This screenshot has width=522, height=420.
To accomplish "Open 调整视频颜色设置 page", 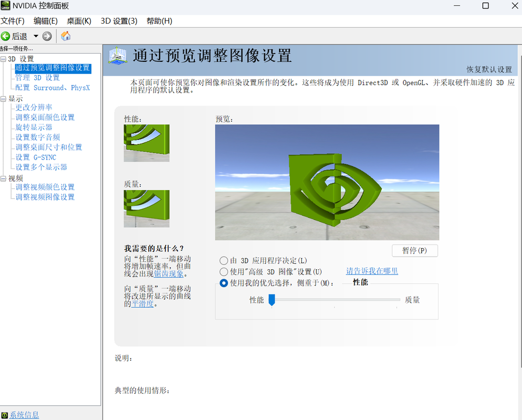I will 45,187.
